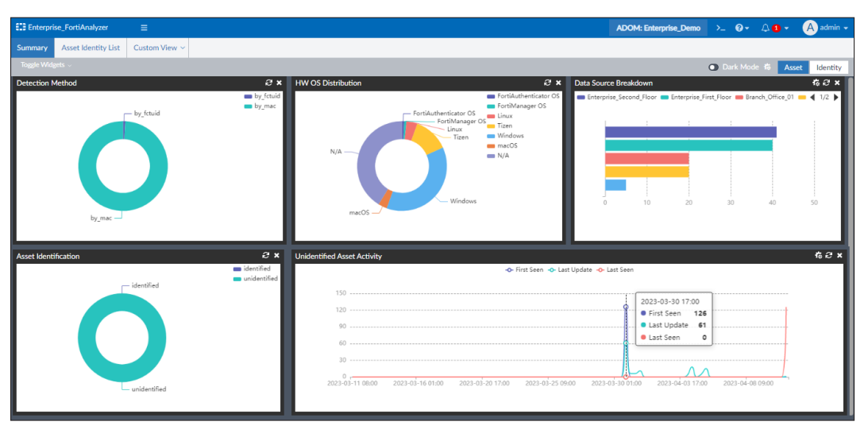Toggle N/A legend entry in OS Distribution
Screen dimensions: 868x441
click(x=498, y=157)
